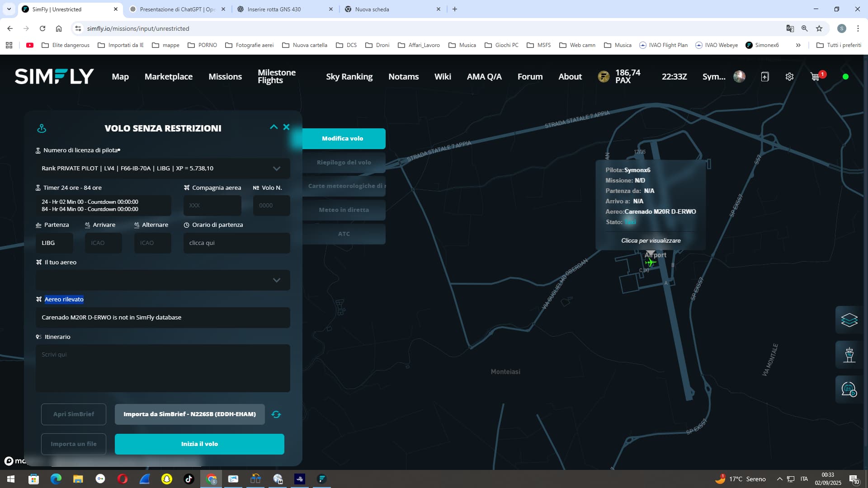Open the Missions menu
The height and width of the screenshot is (488, 868).
tap(225, 77)
